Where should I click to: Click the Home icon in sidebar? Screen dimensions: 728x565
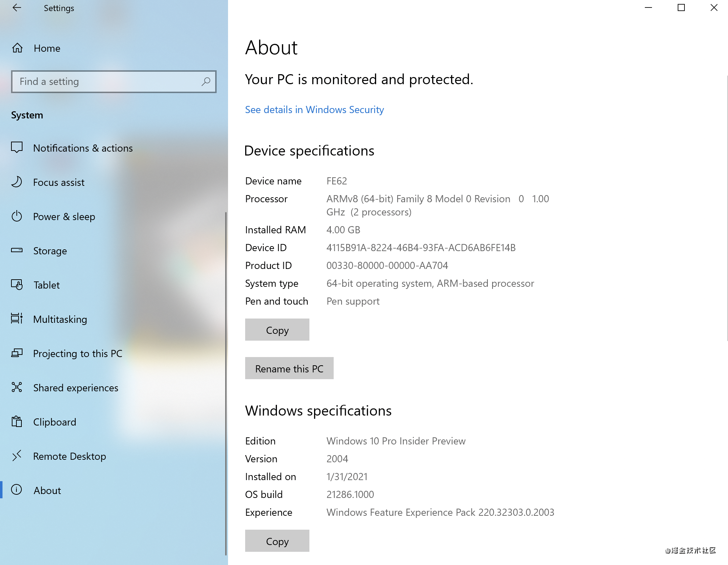17,48
